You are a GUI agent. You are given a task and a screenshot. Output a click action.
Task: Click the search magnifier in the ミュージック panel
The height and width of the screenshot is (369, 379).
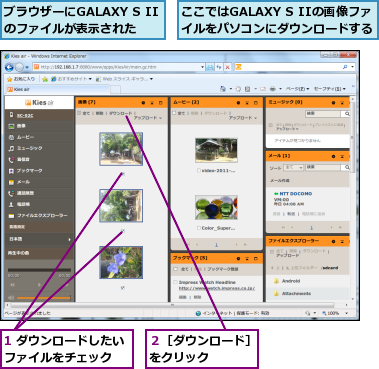347,114
